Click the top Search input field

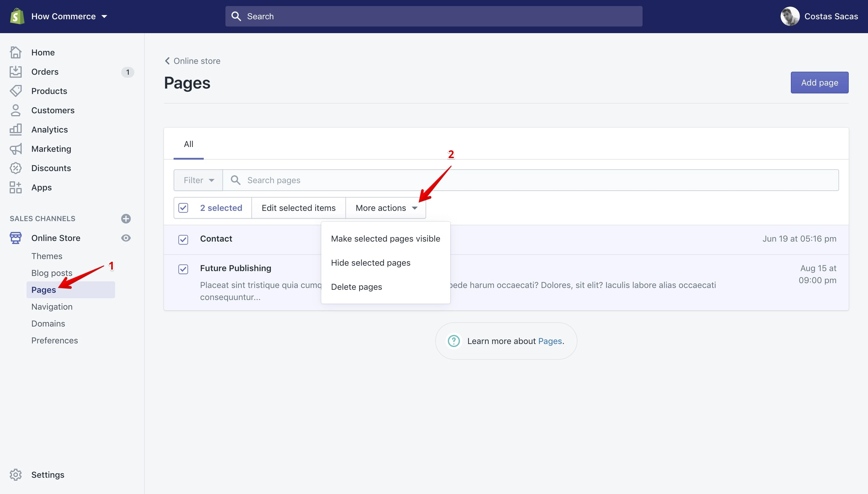(x=434, y=16)
